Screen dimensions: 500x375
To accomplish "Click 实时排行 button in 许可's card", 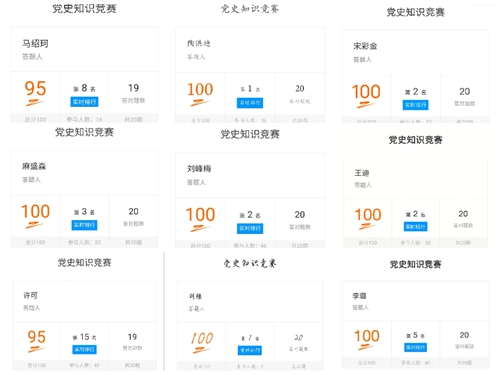I will [84, 349].
